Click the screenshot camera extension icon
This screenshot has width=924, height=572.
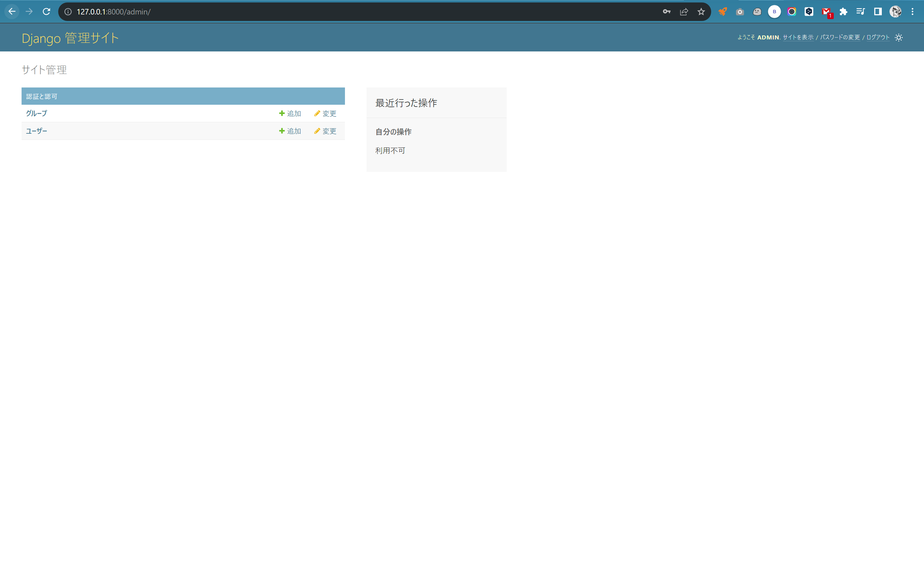point(740,12)
